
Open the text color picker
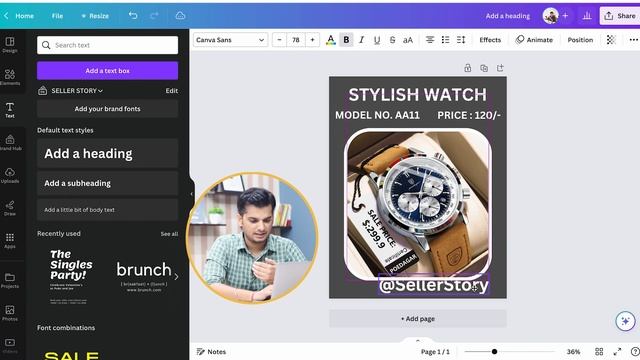331,40
